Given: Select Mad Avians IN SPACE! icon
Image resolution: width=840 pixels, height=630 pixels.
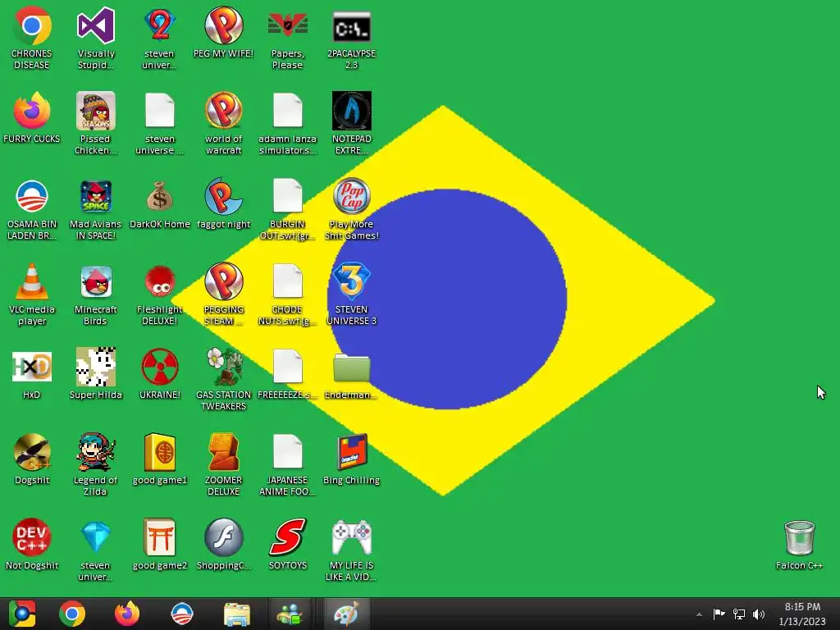Looking at the screenshot, I should pos(96,197).
